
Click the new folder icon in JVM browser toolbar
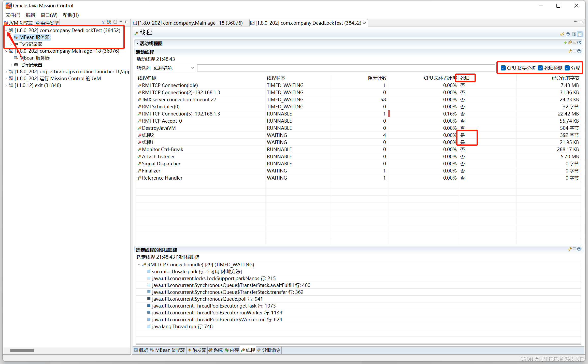115,22
